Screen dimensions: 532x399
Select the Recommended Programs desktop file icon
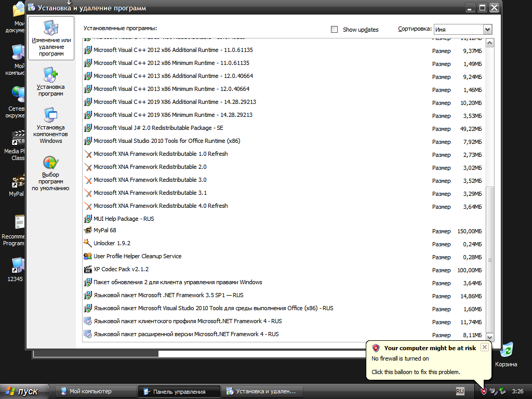click(x=14, y=230)
